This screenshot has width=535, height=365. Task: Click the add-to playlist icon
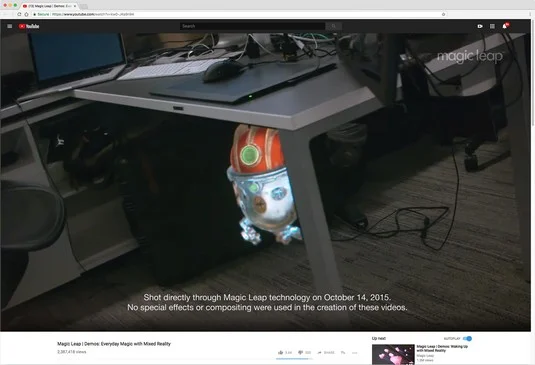pos(343,352)
